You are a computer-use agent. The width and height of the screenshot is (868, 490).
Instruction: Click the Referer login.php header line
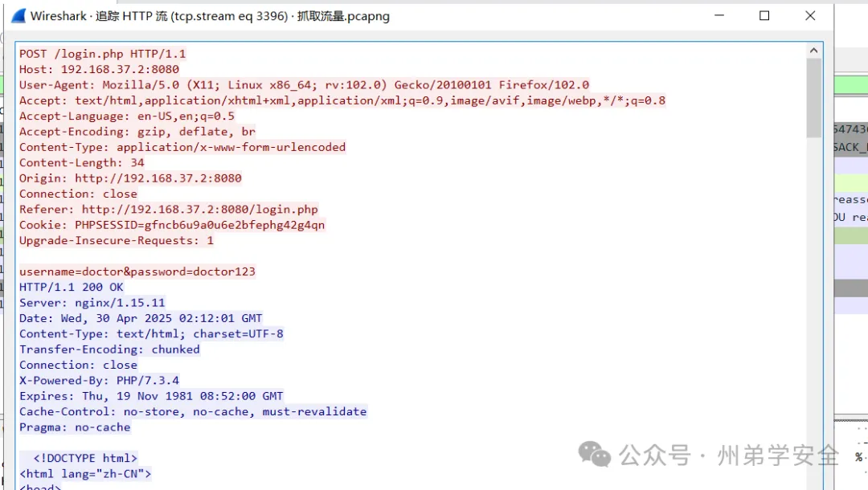pyautogui.click(x=168, y=209)
